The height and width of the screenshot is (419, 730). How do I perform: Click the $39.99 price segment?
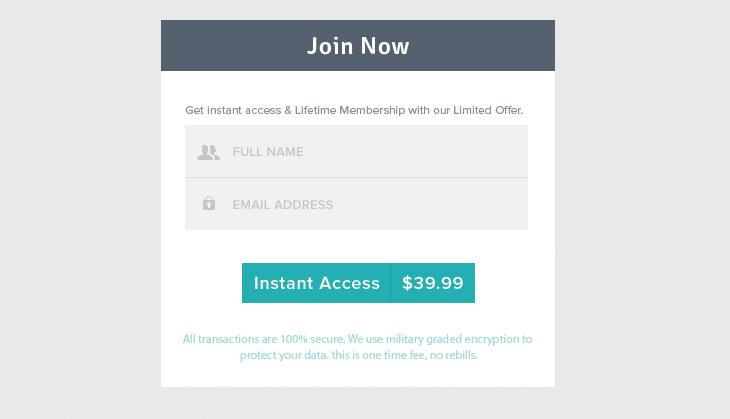433,283
